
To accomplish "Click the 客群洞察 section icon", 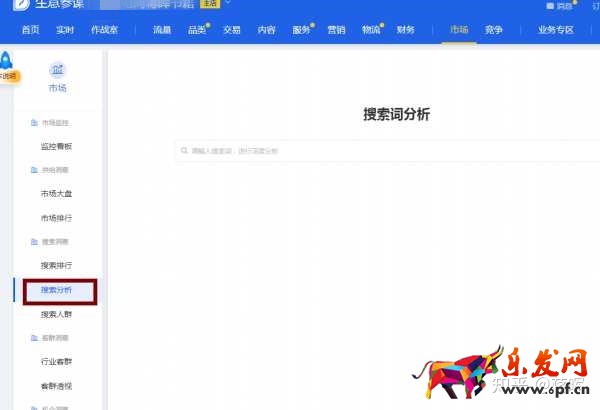I will [x=34, y=339].
